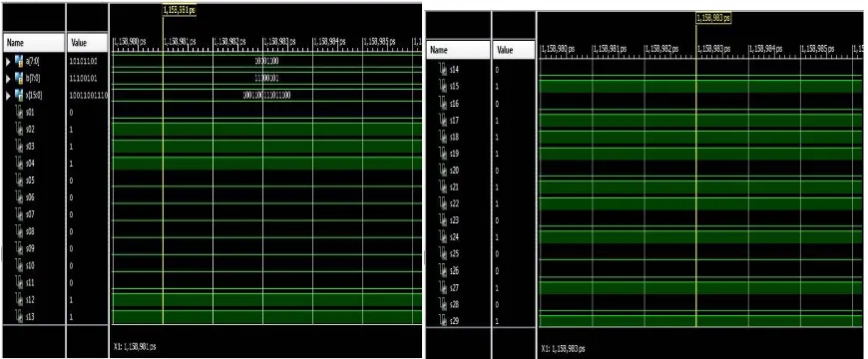Image resolution: width=868 pixels, height=359 pixels.
Task: Click value 10101100 of a[7:0]
Action: click(x=85, y=61)
